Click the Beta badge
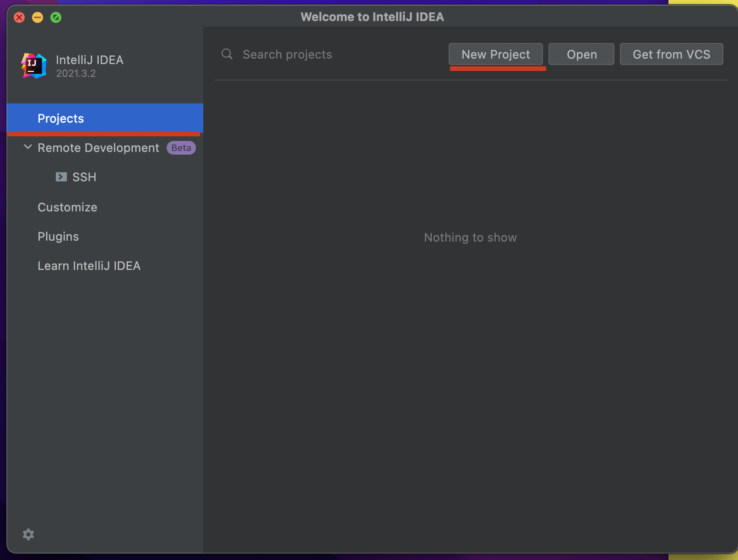Viewport: 738px width, 560px height. pyautogui.click(x=181, y=148)
